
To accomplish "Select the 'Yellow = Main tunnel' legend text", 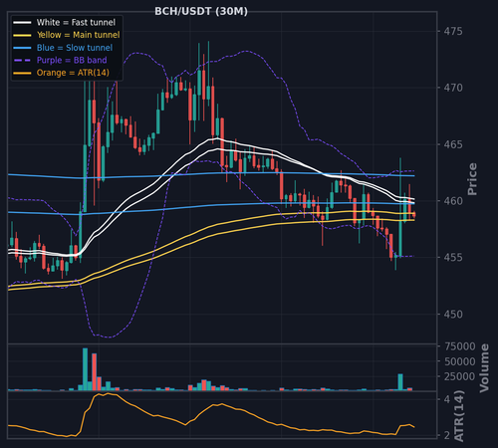I will [79, 35].
